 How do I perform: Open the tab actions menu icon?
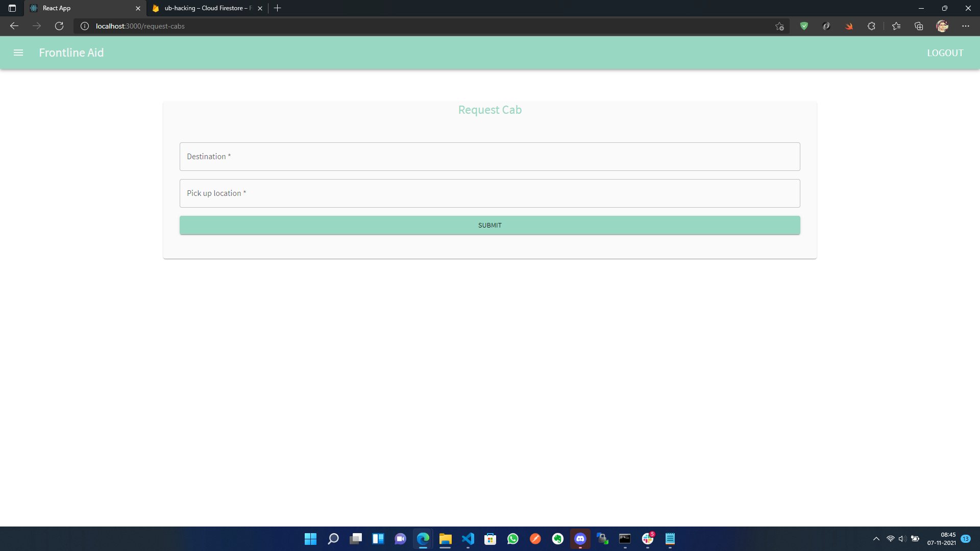[x=12, y=8]
